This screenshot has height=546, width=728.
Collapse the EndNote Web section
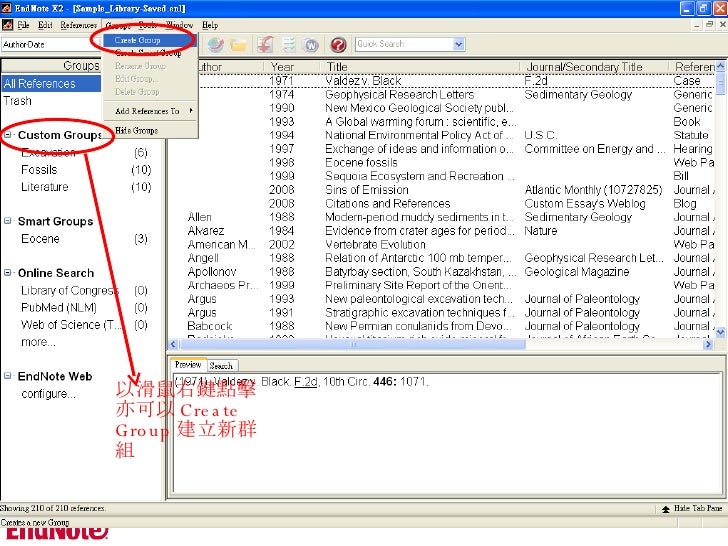point(8,376)
